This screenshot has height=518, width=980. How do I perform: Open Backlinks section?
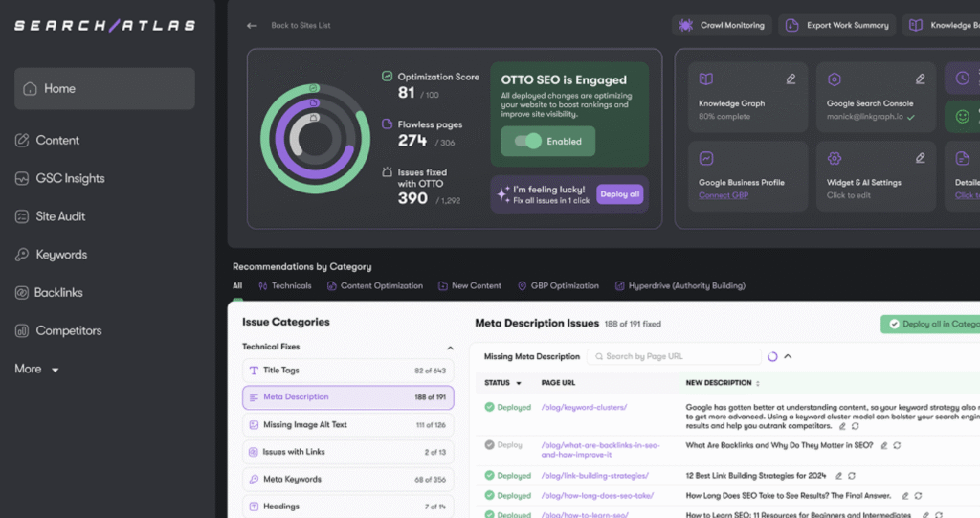coord(49,293)
